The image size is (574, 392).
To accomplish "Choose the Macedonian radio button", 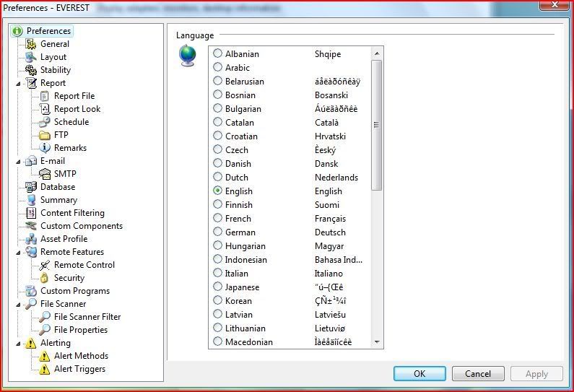I will pos(217,341).
